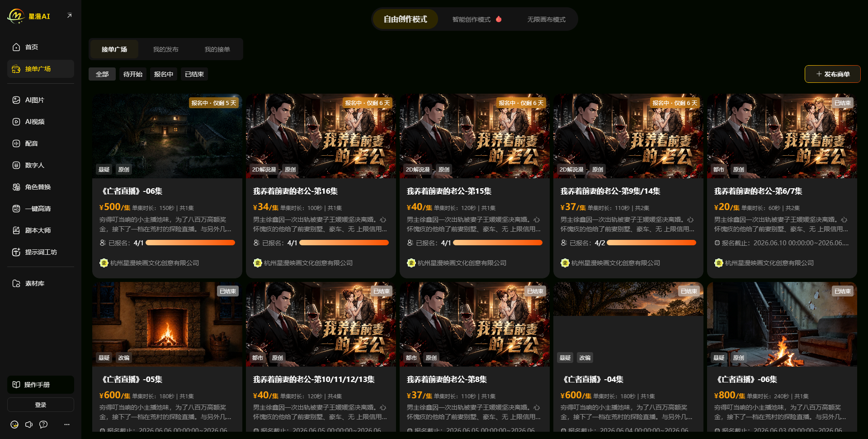Click the title 我养着前妻的老公-第16集
868x439 pixels.
(295, 191)
